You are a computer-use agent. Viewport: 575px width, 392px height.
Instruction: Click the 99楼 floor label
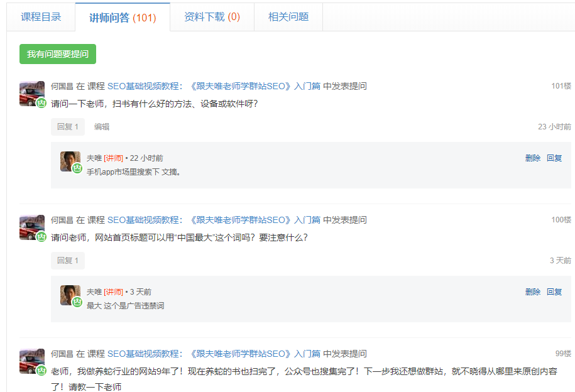pyautogui.click(x=563, y=354)
